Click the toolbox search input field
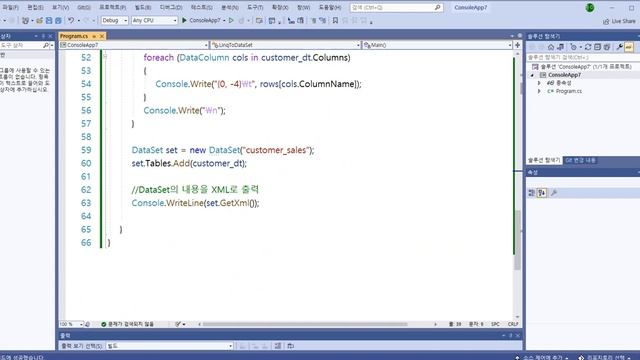The height and width of the screenshot is (360, 640). click(21, 45)
